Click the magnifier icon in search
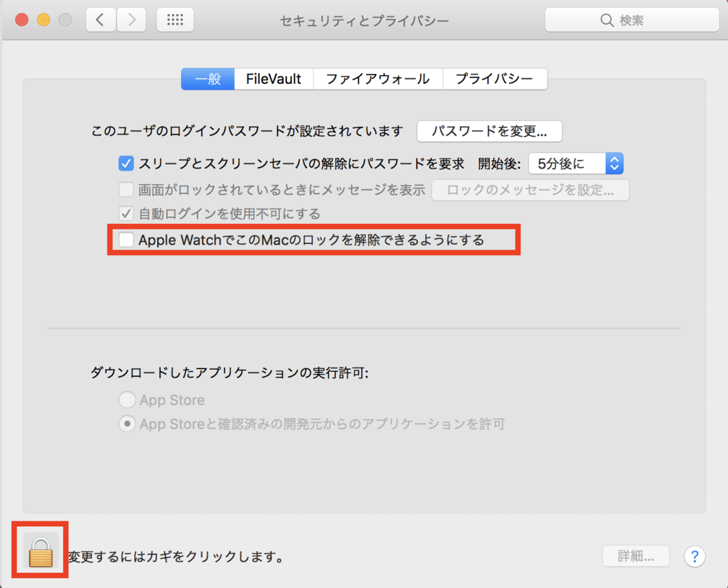The height and width of the screenshot is (588, 728). pos(607,21)
